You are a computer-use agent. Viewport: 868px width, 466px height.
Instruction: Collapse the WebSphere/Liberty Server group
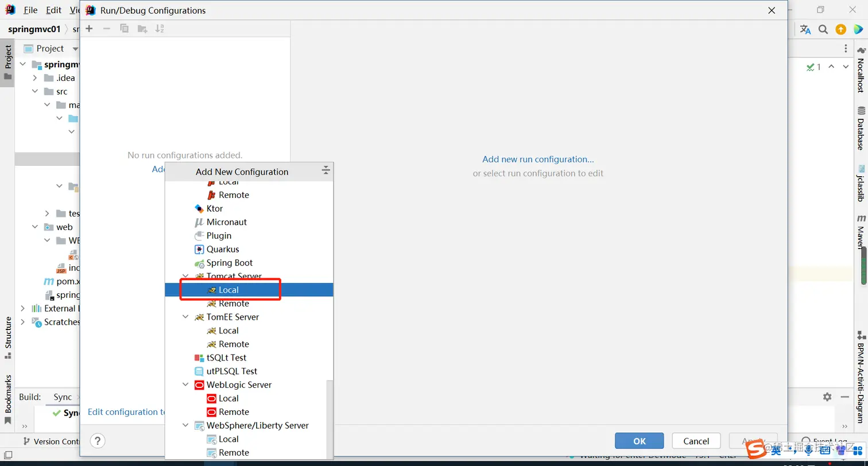point(185,425)
